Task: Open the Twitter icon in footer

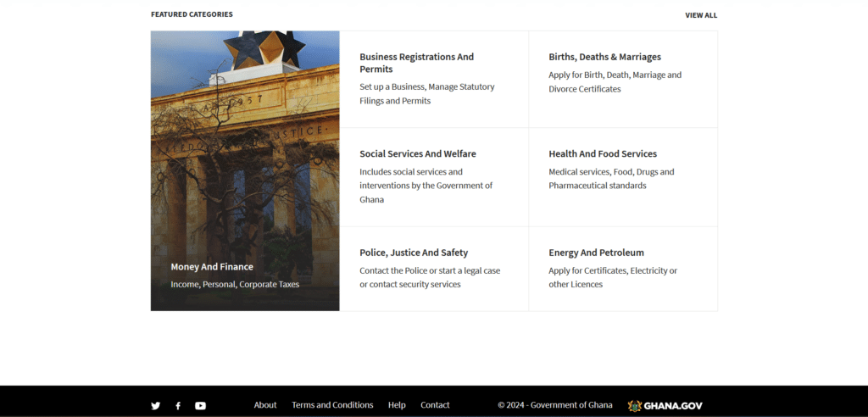Action: [156, 406]
